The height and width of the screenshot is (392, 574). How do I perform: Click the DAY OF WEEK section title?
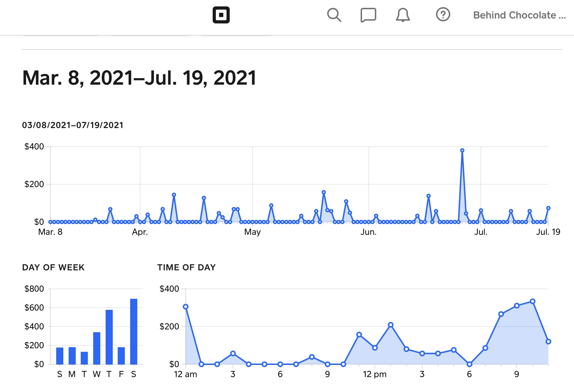point(53,267)
